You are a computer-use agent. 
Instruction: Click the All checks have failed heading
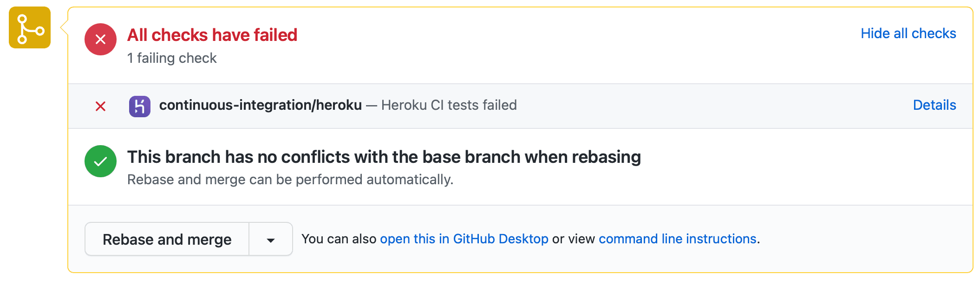[212, 34]
